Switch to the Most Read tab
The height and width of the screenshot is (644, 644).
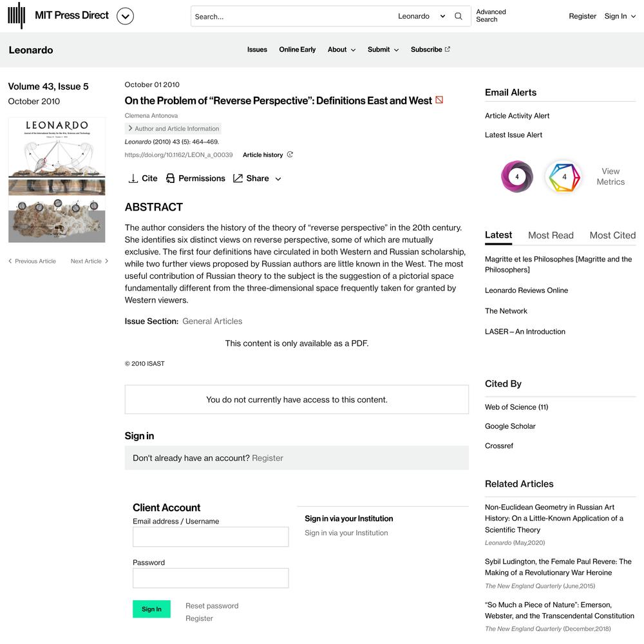[x=551, y=235]
